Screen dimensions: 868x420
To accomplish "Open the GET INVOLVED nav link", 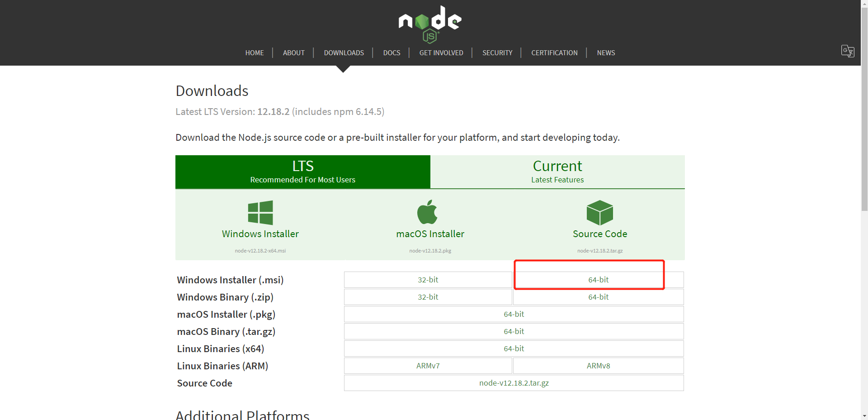I will pos(441,53).
